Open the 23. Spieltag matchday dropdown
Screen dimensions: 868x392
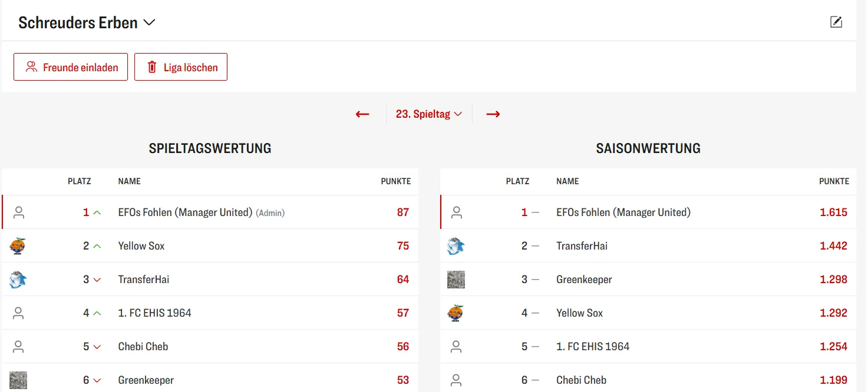pos(428,114)
